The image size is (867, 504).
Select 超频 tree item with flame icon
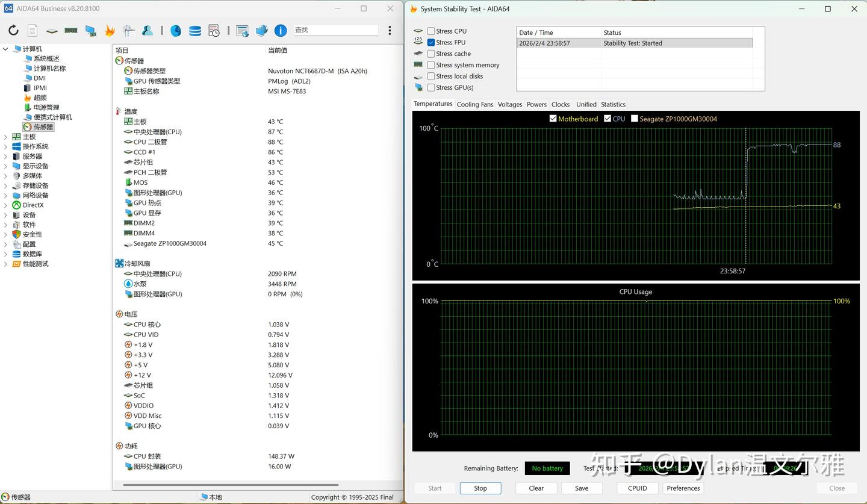pyautogui.click(x=40, y=98)
